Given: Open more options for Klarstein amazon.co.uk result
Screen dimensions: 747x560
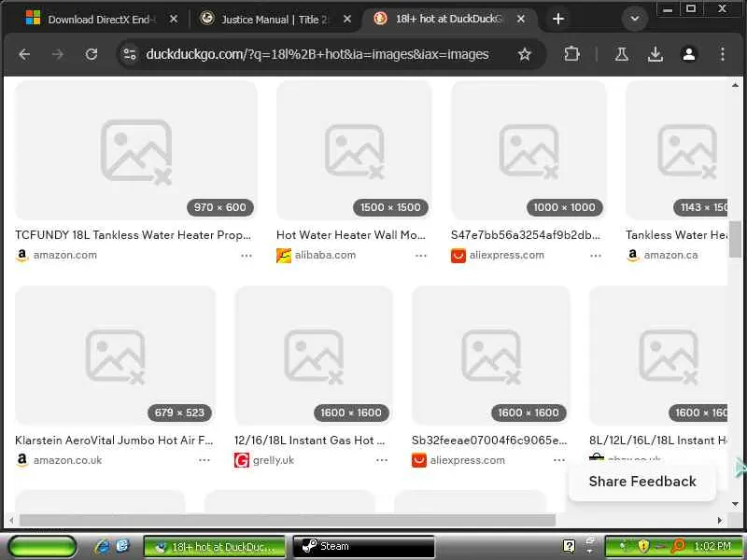Looking at the screenshot, I should tap(204, 460).
